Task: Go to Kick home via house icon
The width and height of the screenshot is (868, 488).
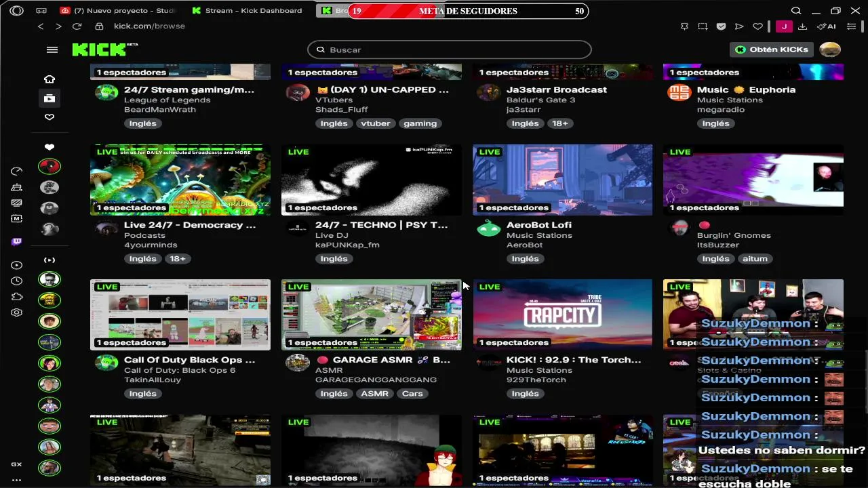Action: click(x=50, y=79)
